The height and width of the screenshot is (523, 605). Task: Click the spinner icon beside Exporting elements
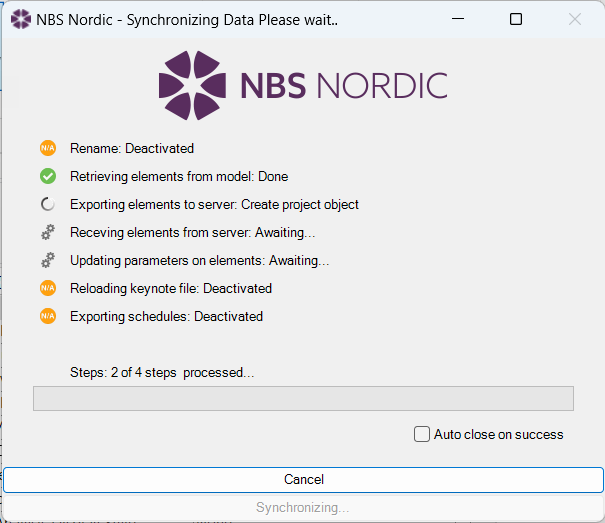pyautogui.click(x=48, y=204)
